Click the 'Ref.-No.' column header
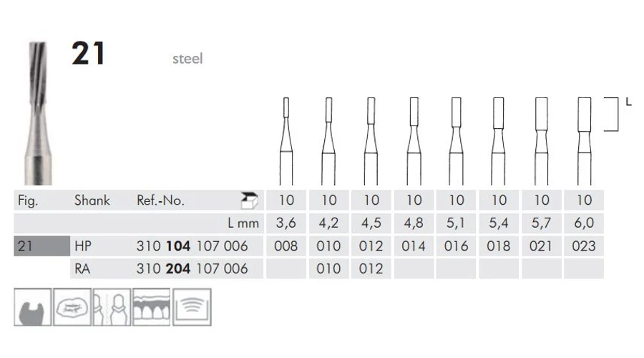The width and height of the screenshot is (644, 358). click(x=160, y=200)
